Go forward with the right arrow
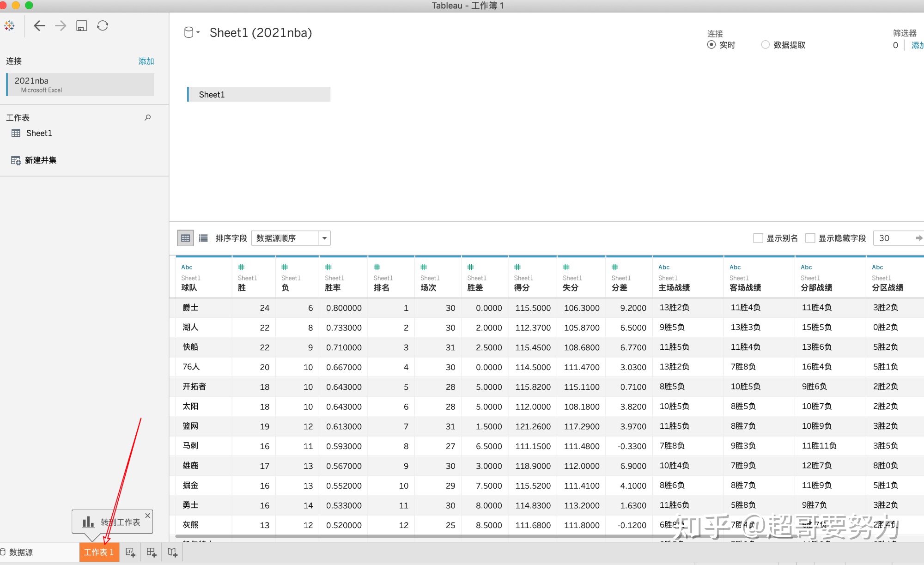Image resolution: width=924 pixels, height=565 pixels. click(x=61, y=26)
